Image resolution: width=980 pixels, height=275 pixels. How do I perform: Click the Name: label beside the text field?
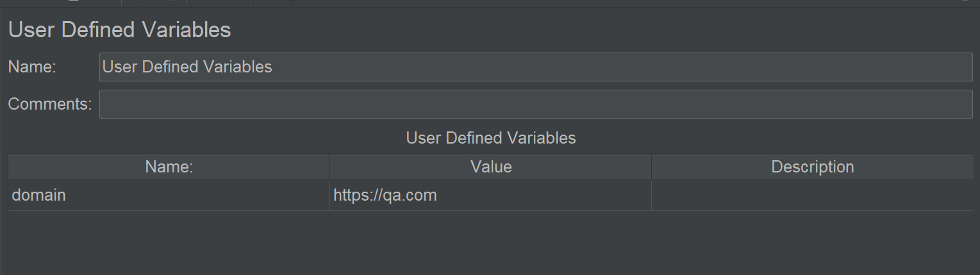33,67
